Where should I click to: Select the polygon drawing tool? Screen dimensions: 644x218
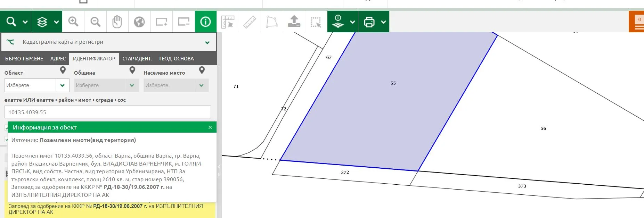(272, 22)
